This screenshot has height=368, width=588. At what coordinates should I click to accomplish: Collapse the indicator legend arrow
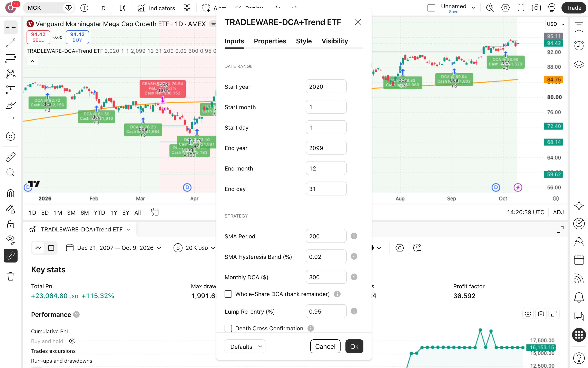32,61
